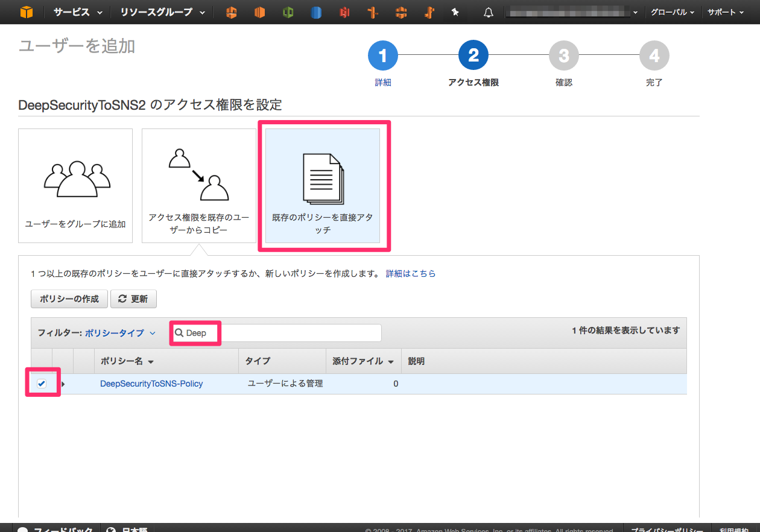The width and height of the screenshot is (760, 532).
Task: Open the red service shortcut icon
Action: (344, 11)
